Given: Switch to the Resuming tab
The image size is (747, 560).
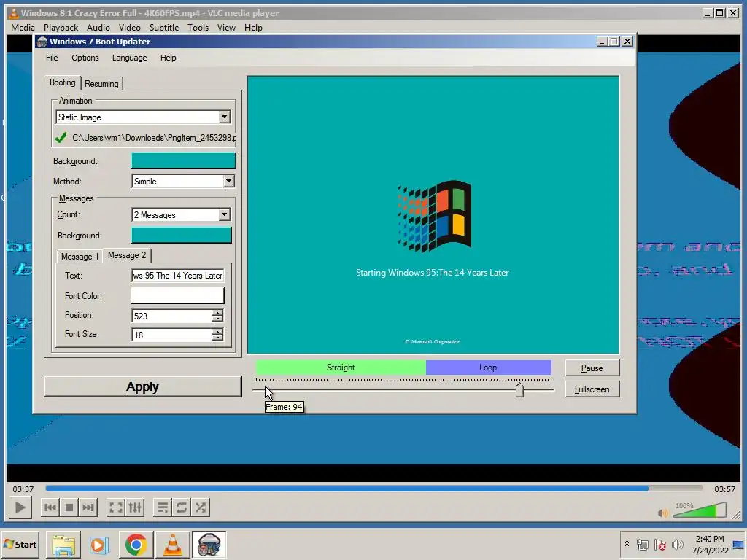Looking at the screenshot, I should tap(101, 84).
